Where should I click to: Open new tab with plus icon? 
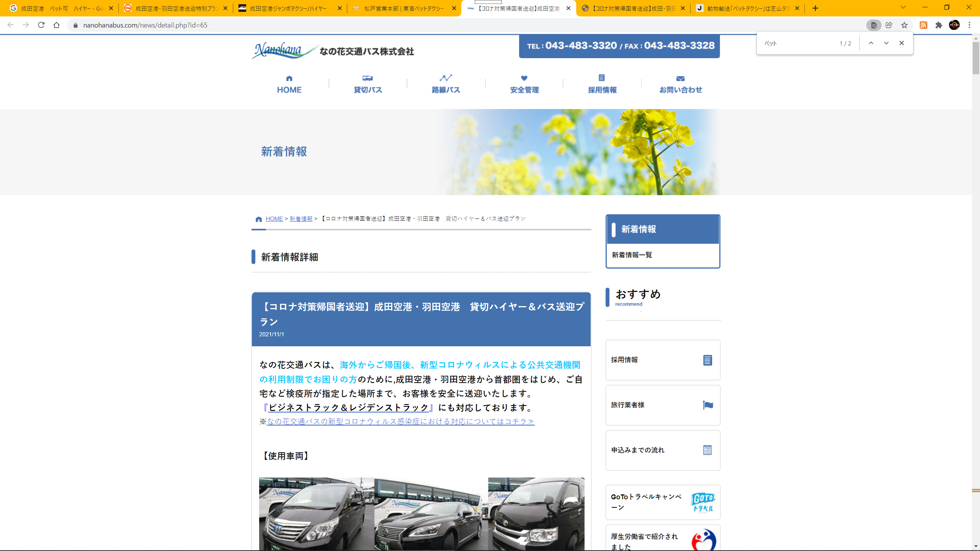[x=815, y=8]
